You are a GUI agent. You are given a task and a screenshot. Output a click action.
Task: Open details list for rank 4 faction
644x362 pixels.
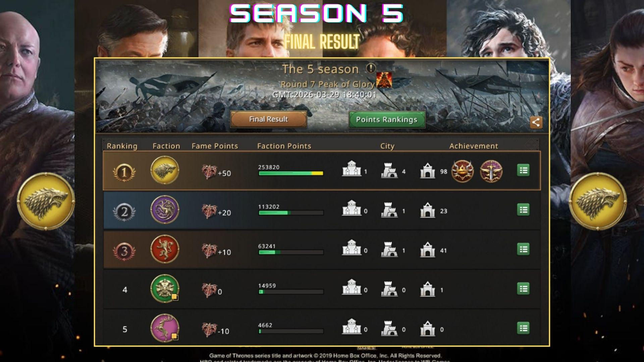[x=523, y=289]
